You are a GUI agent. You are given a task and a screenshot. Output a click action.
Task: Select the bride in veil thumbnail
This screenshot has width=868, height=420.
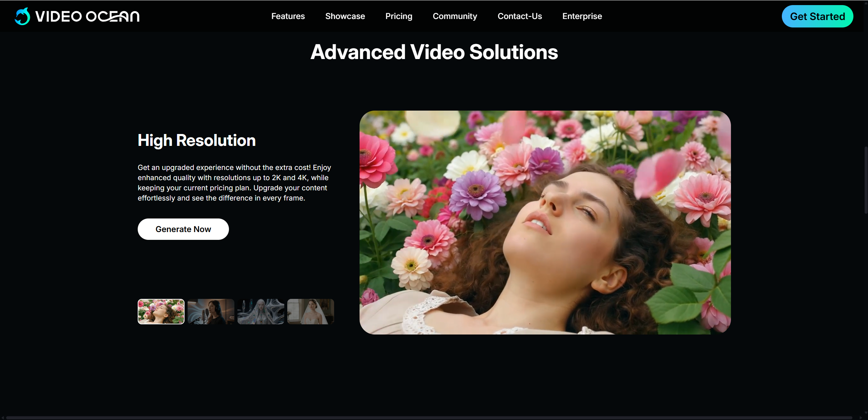coord(310,311)
